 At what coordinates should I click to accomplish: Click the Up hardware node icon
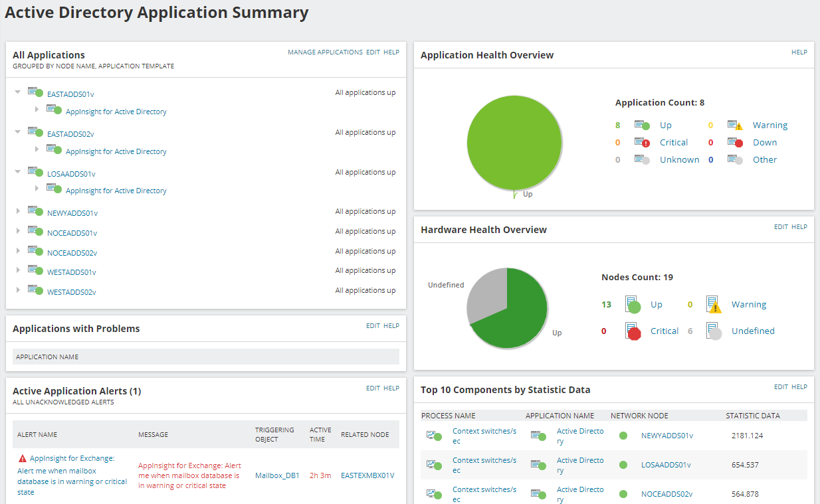(633, 305)
